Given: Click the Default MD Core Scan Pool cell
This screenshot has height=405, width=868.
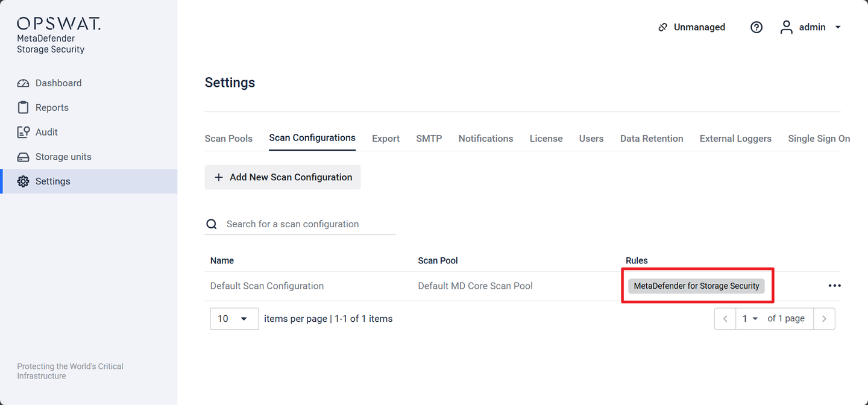Looking at the screenshot, I should (476, 286).
